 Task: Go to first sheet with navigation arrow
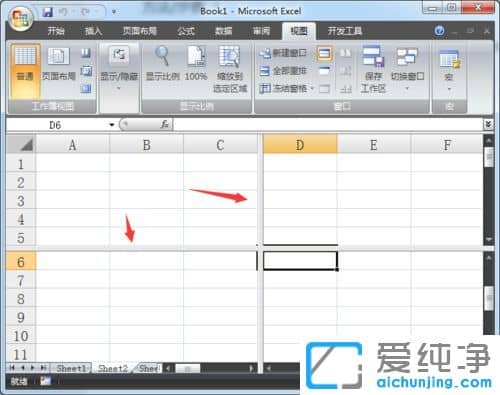12,368
